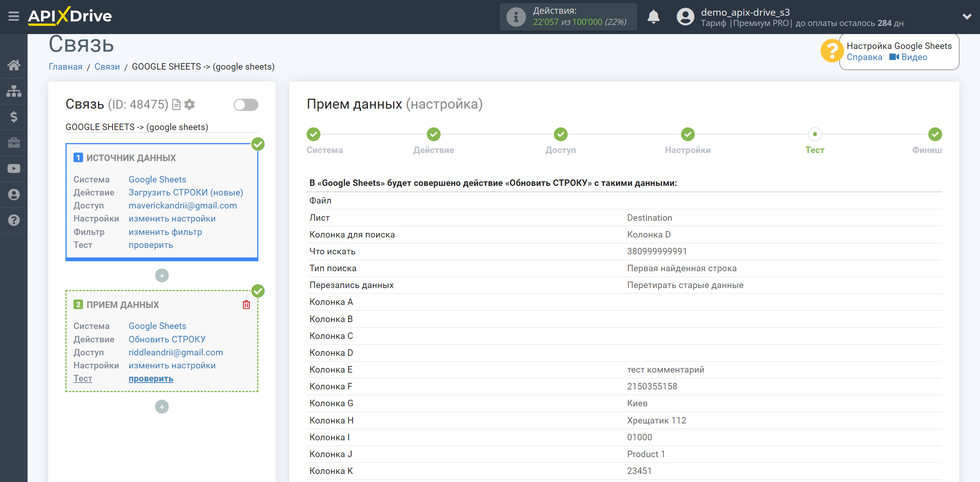Image resolution: width=980 pixels, height=482 pixels.
Task: Toggle the connection on/off switch
Action: click(x=246, y=105)
